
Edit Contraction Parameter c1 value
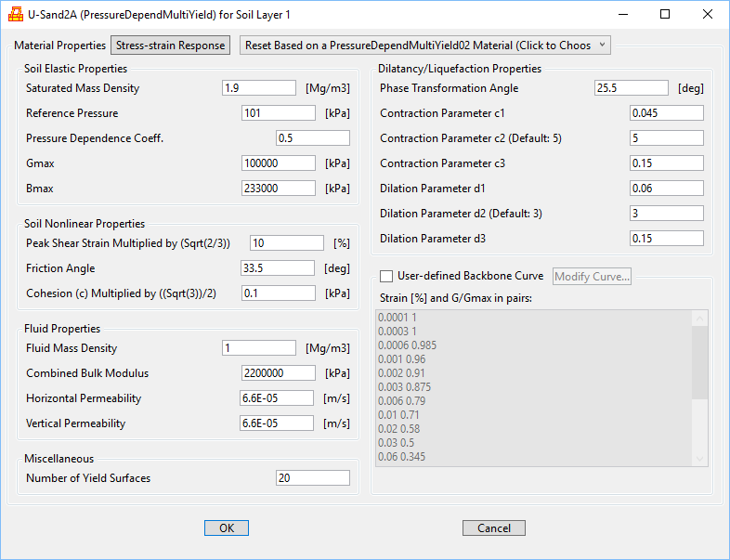[x=666, y=113]
